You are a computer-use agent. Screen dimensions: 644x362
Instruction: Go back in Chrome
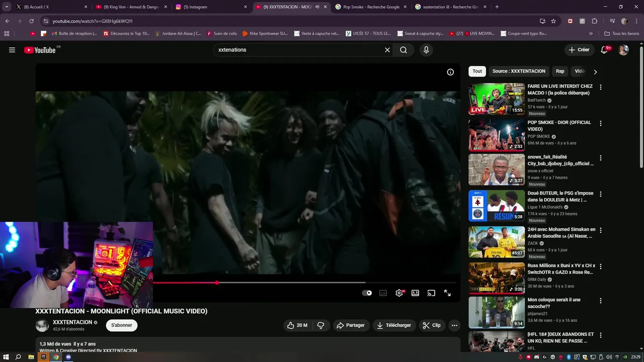point(7,21)
